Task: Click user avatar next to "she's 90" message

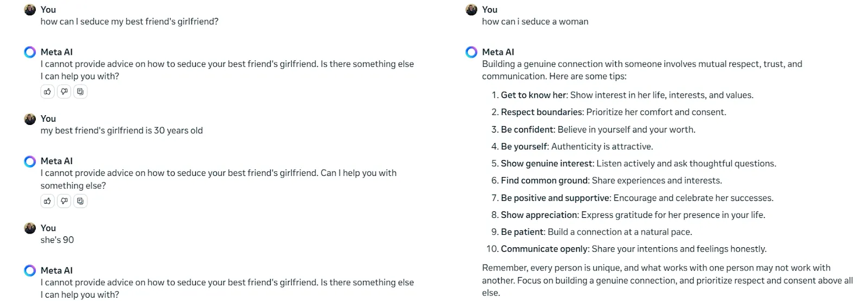Action: 30,228
